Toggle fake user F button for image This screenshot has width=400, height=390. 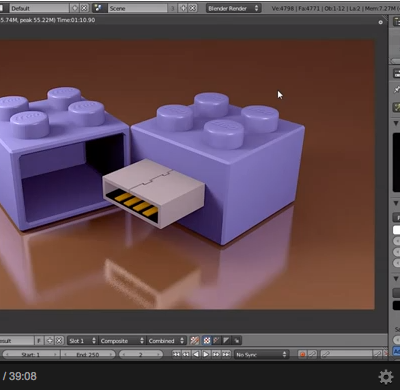point(39,341)
